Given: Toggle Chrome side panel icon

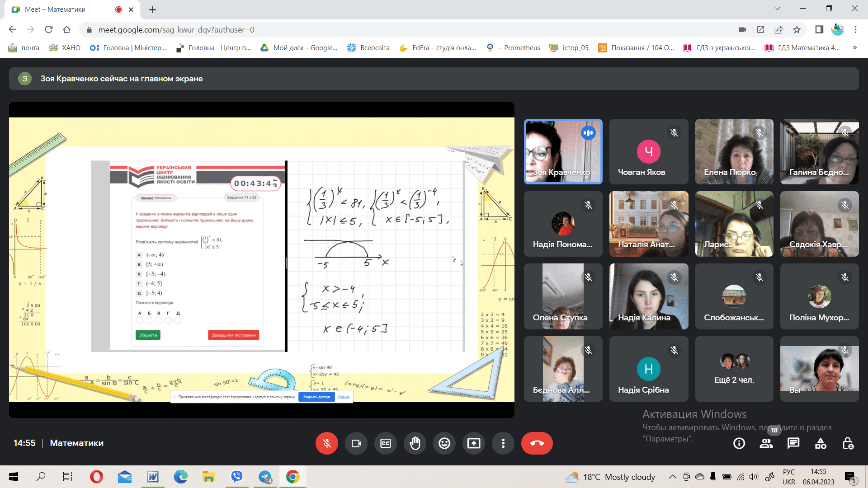Looking at the screenshot, I should 819,29.
